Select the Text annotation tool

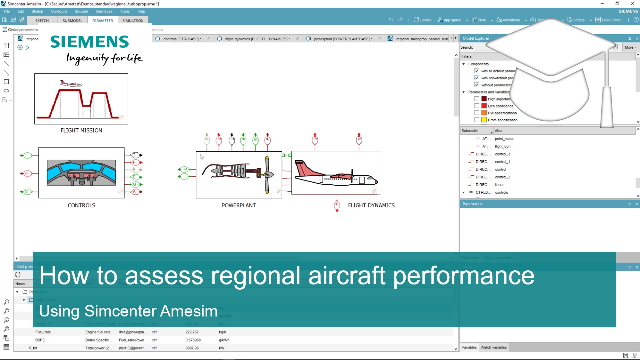coord(7,46)
